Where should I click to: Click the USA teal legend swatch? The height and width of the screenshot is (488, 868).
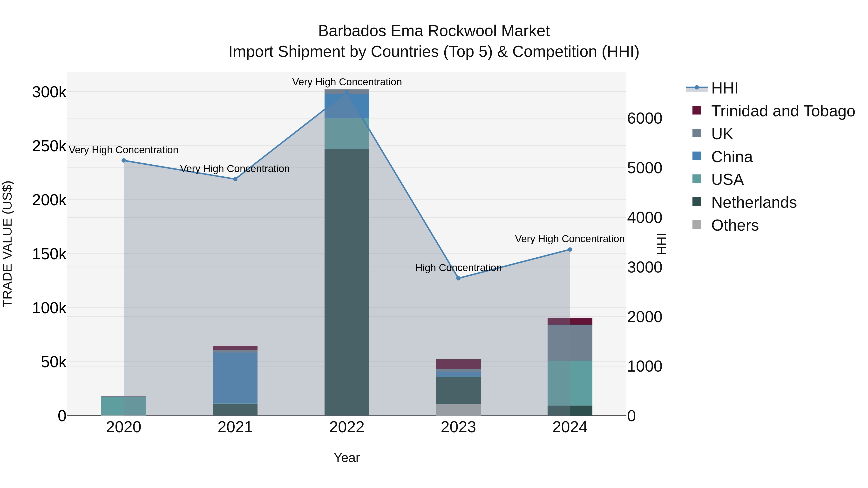tap(697, 179)
